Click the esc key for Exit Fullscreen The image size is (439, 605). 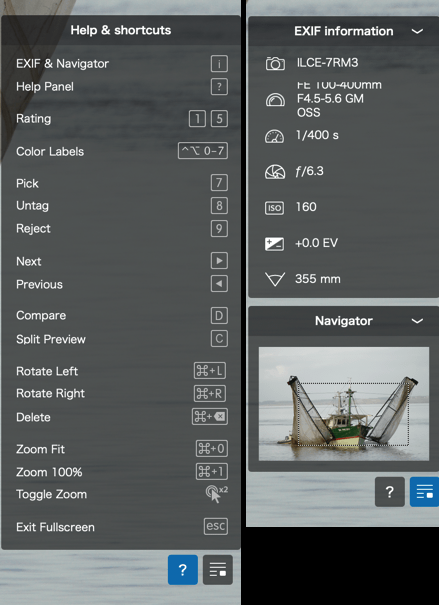(x=216, y=526)
